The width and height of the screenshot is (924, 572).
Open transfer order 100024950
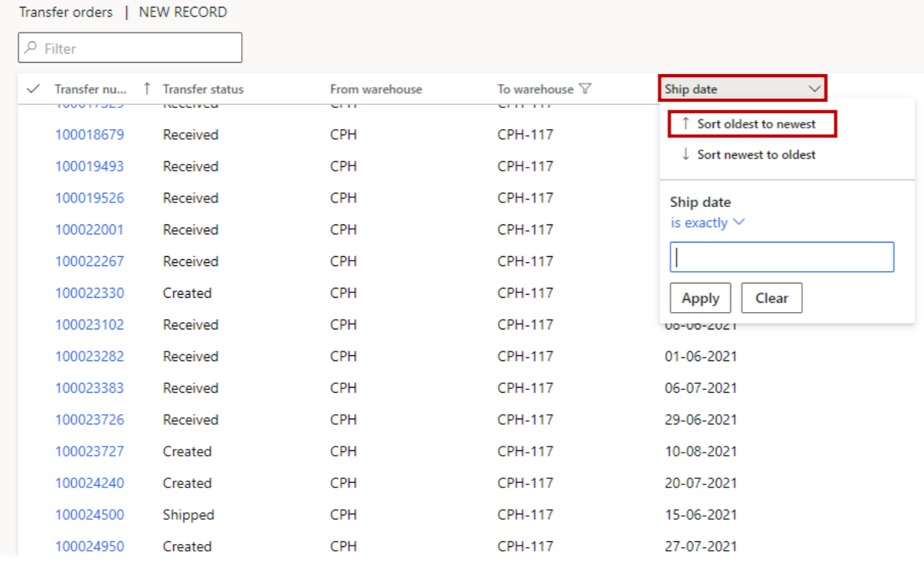(89, 546)
